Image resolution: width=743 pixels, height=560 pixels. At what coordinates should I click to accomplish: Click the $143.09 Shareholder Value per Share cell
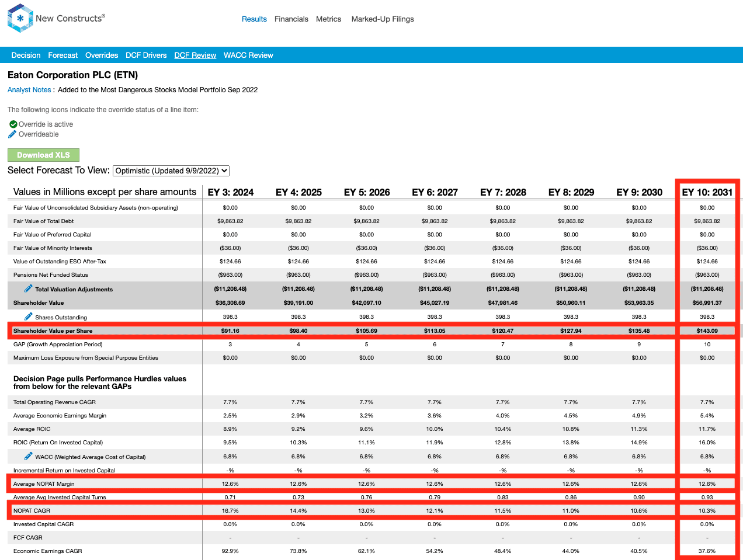[x=707, y=331]
